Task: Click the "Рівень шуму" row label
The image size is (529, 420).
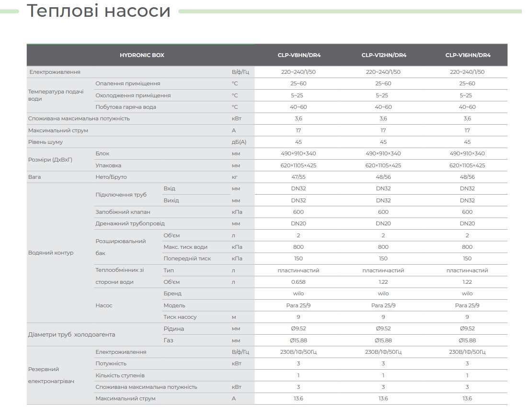Action: (x=46, y=142)
